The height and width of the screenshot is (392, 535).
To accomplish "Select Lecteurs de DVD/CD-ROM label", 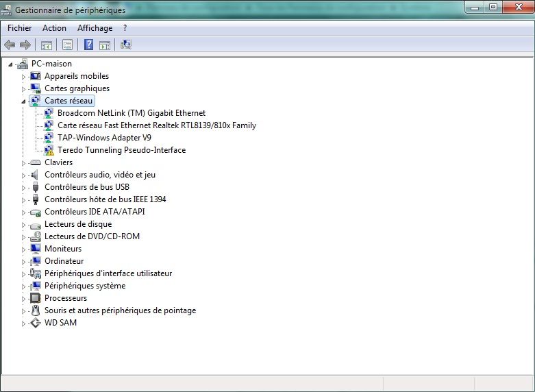I will pyautogui.click(x=92, y=236).
